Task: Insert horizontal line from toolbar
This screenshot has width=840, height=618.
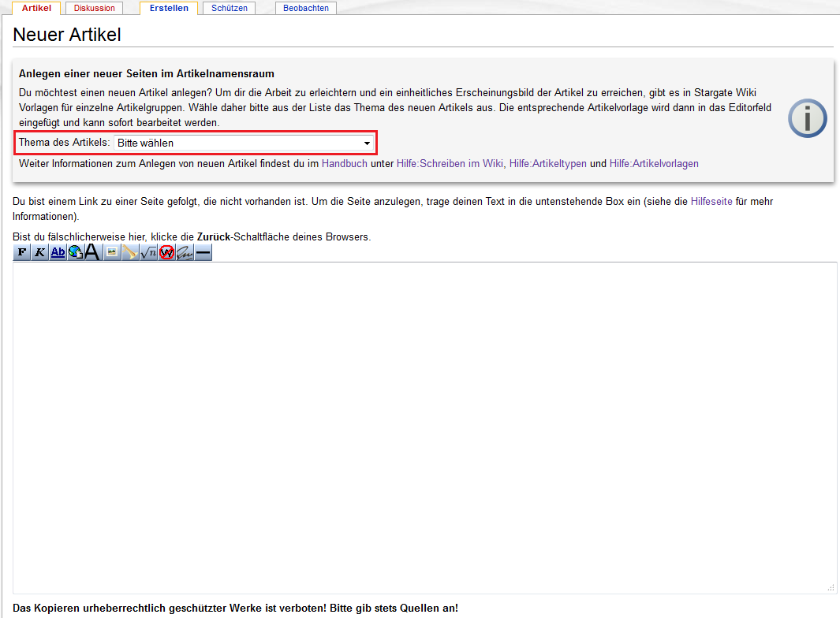Action: 203,252
